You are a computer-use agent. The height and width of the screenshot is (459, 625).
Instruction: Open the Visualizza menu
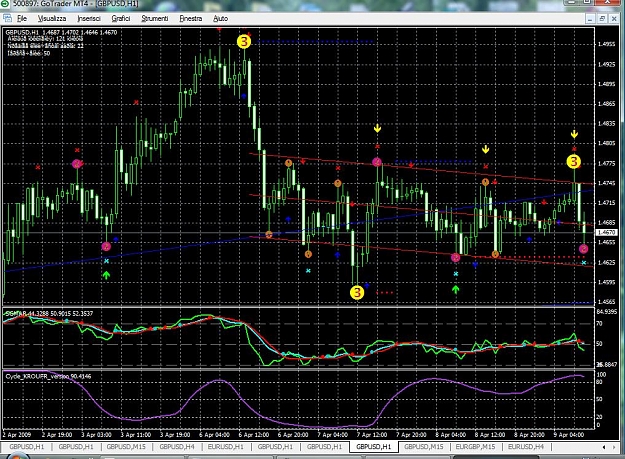(52, 18)
